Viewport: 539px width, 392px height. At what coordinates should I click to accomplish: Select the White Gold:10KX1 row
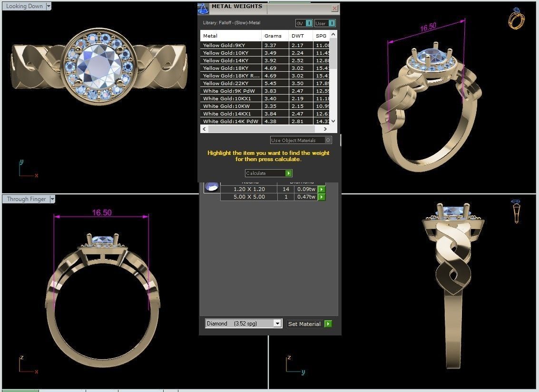265,98
